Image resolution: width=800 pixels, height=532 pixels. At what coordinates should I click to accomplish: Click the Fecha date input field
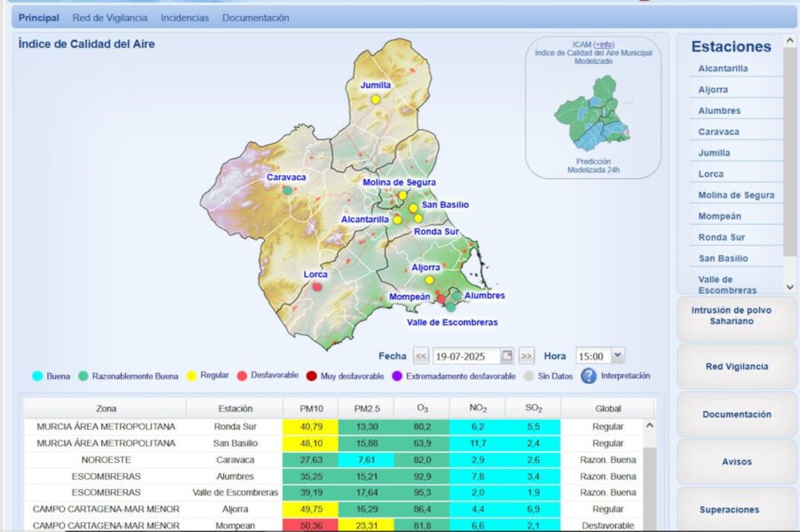click(466, 356)
